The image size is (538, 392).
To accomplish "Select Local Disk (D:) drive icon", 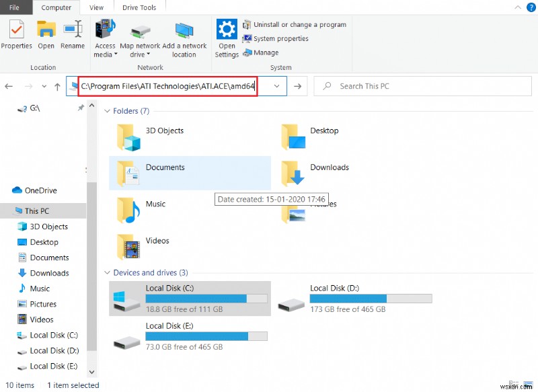I will coord(291,305).
